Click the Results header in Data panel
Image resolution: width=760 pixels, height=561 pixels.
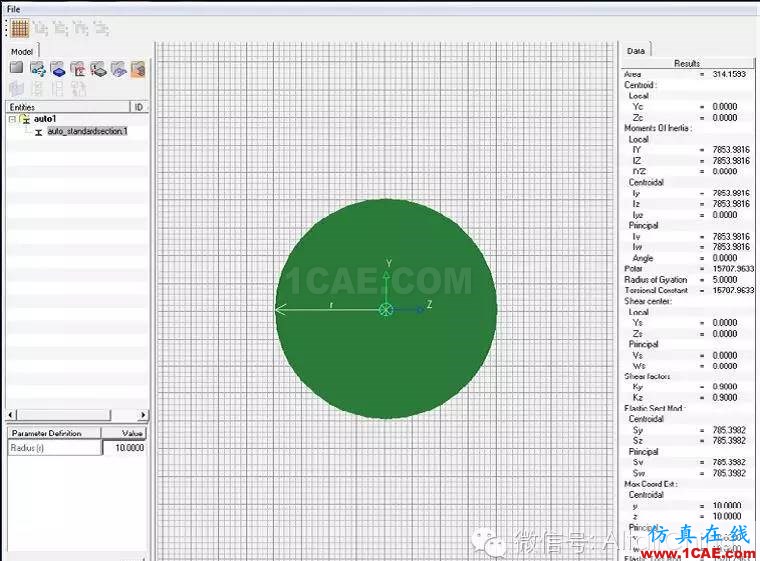point(687,63)
